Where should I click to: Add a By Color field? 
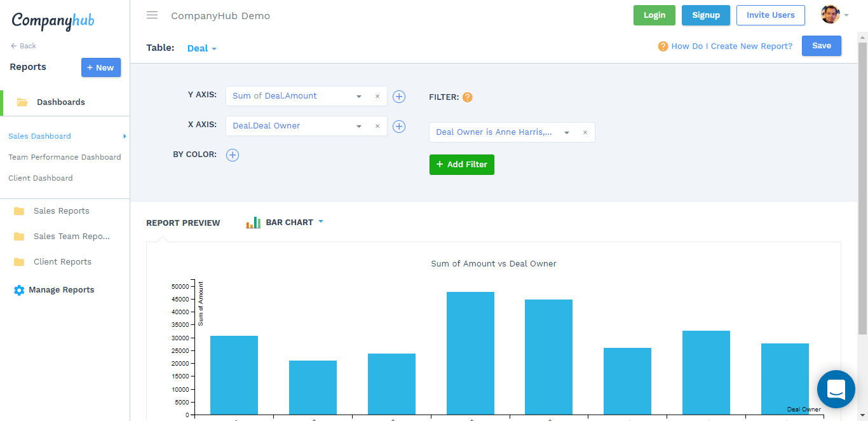coord(233,155)
